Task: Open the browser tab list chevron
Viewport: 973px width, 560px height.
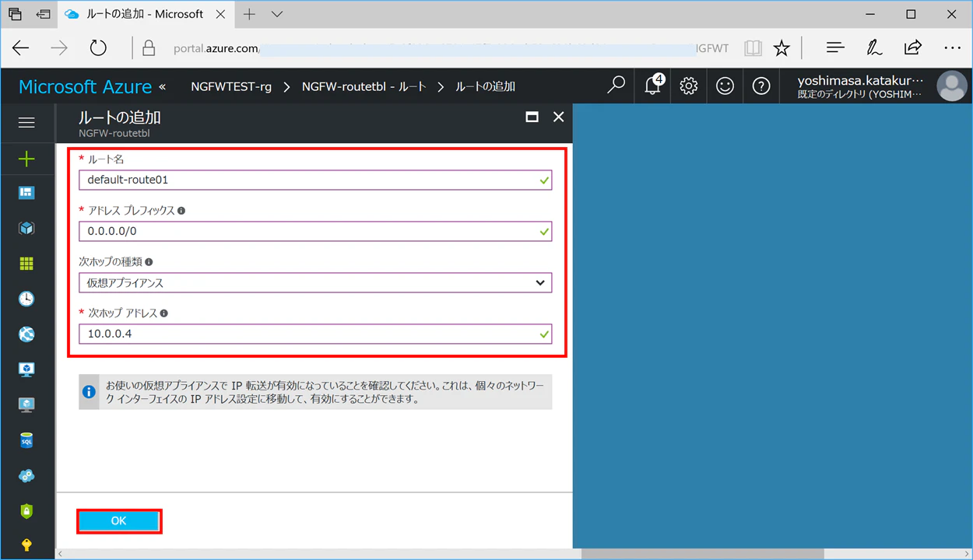Action: pyautogui.click(x=277, y=14)
